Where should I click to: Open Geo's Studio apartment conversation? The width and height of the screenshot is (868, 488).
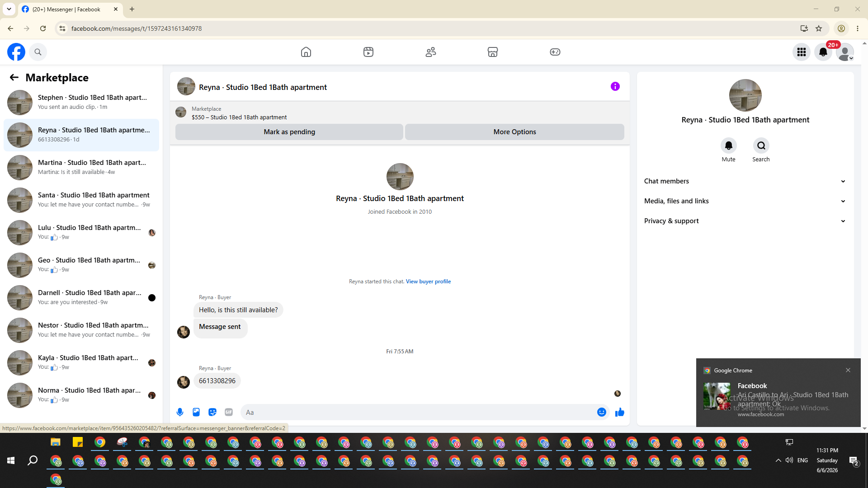point(81,265)
